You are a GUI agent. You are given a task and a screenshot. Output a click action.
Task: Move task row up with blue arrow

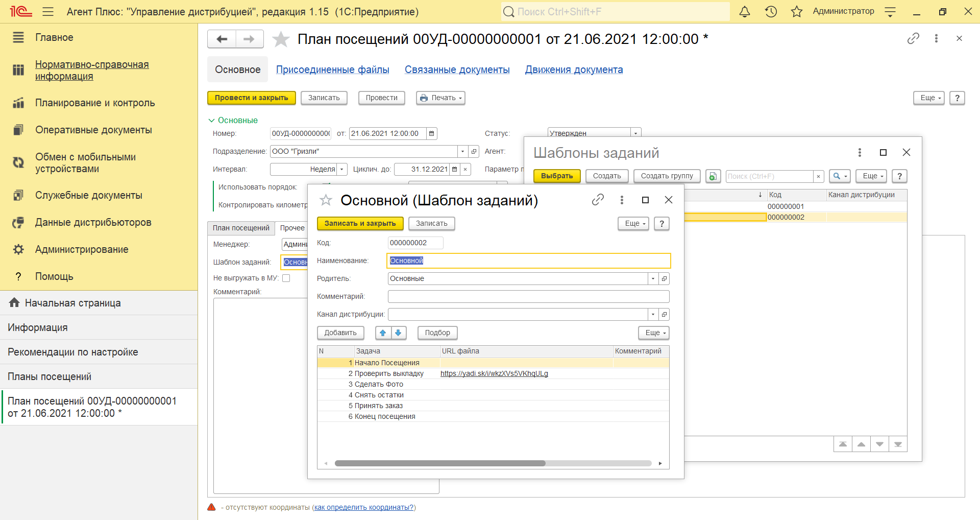pos(383,333)
